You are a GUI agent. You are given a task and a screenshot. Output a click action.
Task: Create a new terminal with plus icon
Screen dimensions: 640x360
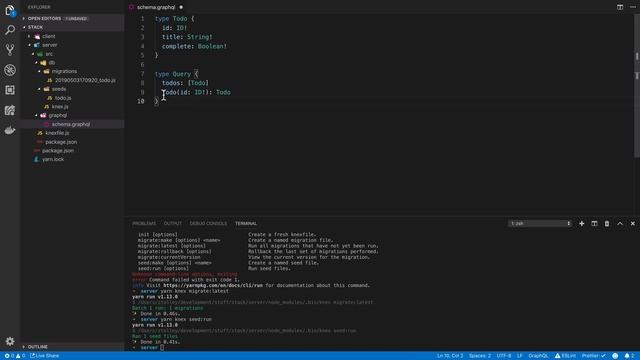pos(582,224)
